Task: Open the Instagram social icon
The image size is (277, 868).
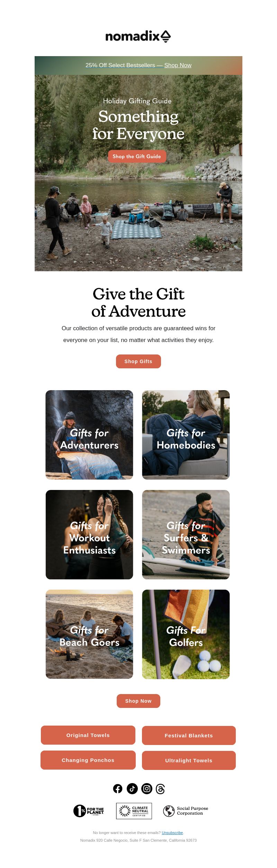Action: tap(147, 789)
